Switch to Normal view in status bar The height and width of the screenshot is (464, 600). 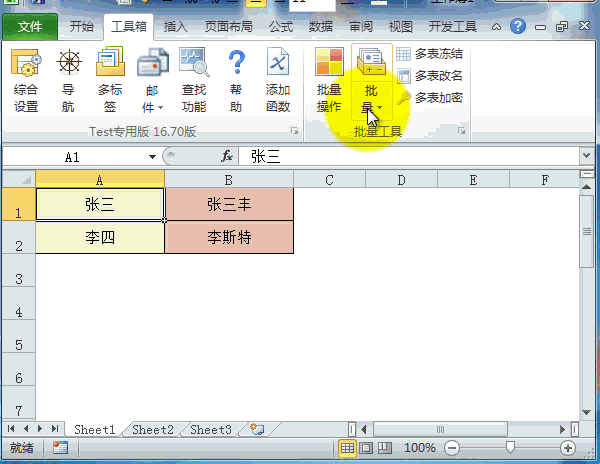(347, 448)
